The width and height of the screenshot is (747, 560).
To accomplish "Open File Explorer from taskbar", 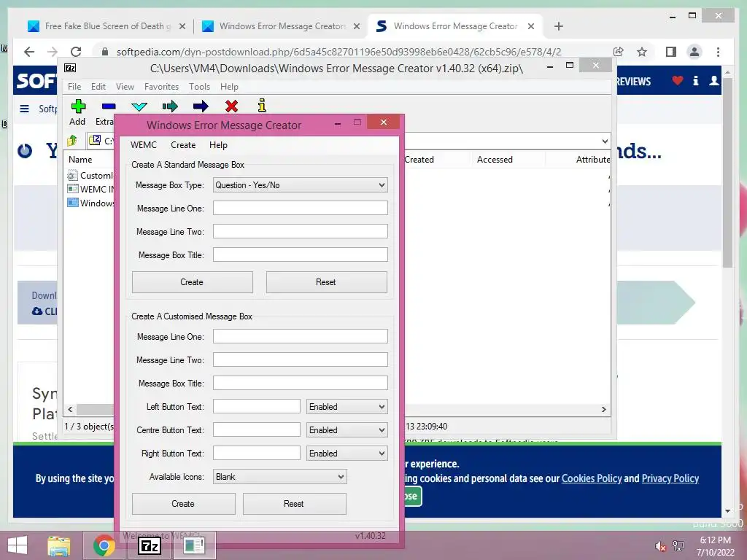I will tap(59, 545).
